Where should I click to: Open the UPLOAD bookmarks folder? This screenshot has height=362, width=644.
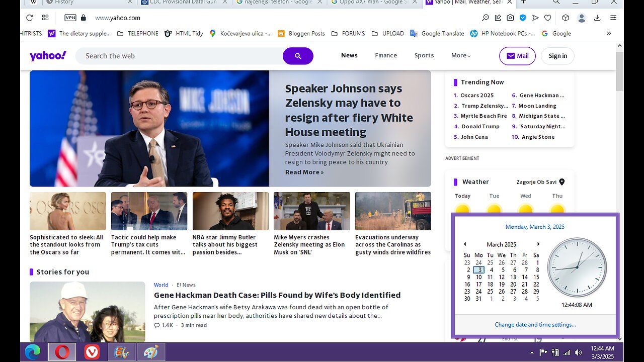click(387, 34)
